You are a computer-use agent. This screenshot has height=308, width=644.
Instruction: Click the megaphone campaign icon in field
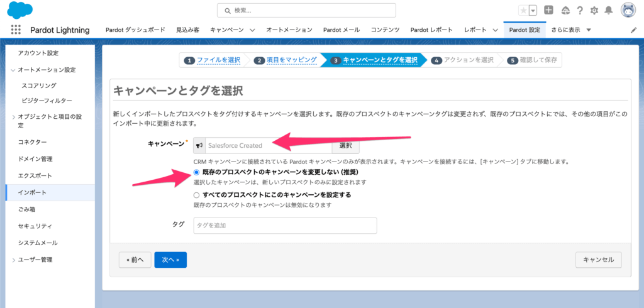point(199,145)
